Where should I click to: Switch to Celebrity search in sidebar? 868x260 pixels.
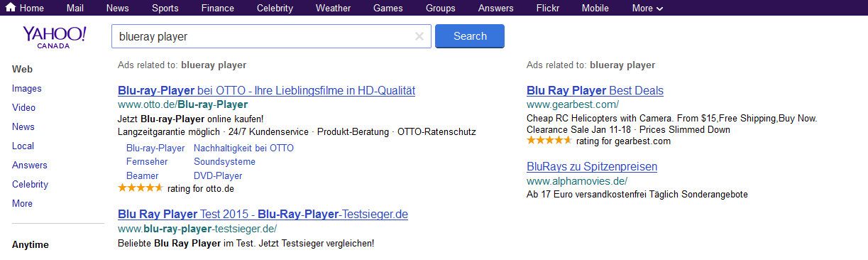click(x=31, y=184)
